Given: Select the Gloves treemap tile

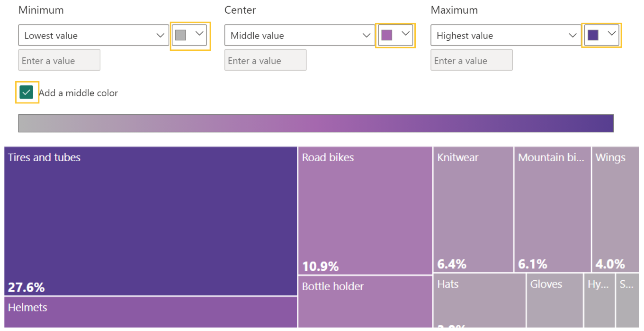Looking at the screenshot, I should (x=555, y=301).
